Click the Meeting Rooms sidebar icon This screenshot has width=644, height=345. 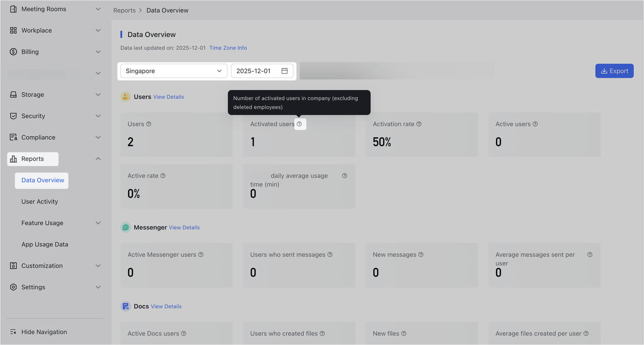click(x=14, y=9)
